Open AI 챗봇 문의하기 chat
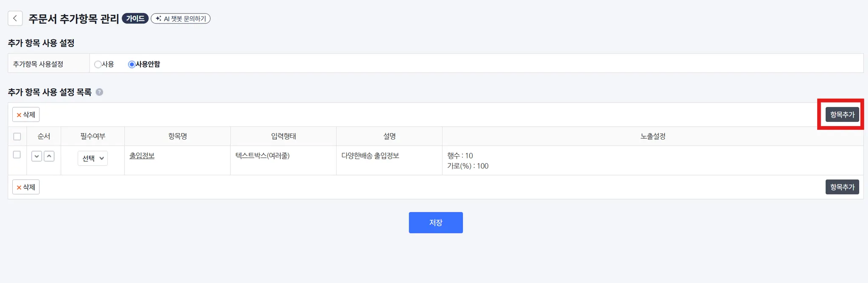This screenshot has height=283, width=868. pyautogui.click(x=181, y=19)
